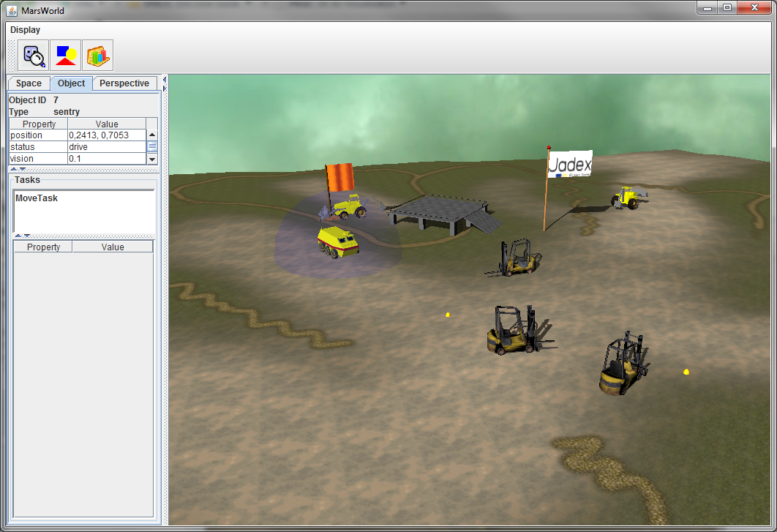Collapse side panel using left arrow on vertical divider
The image size is (777, 532).
click(x=165, y=79)
